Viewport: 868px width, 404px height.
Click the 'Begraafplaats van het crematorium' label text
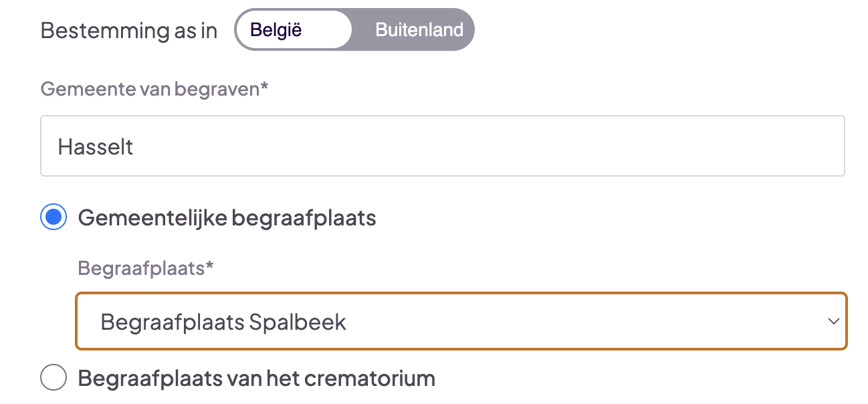256,378
